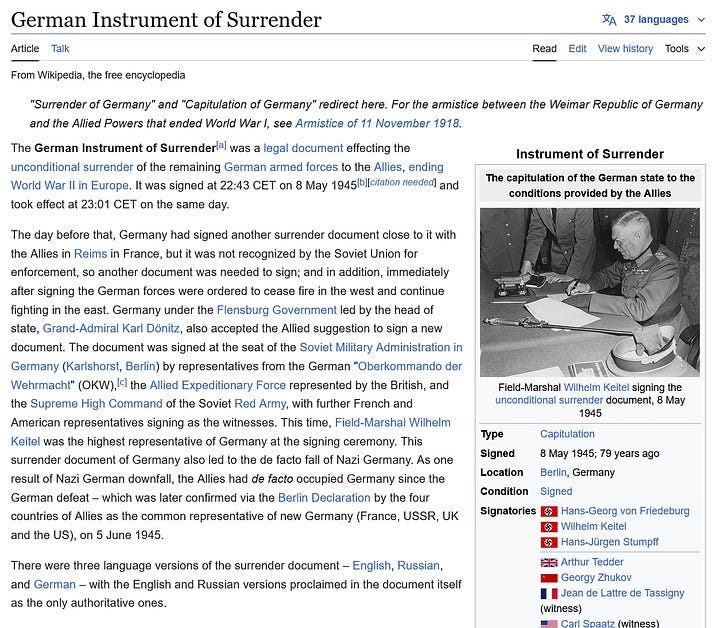This screenshot has width=720, height=628.
Task: Open Georgy Zhukov signatory link
Action: [x=596, y=578]
